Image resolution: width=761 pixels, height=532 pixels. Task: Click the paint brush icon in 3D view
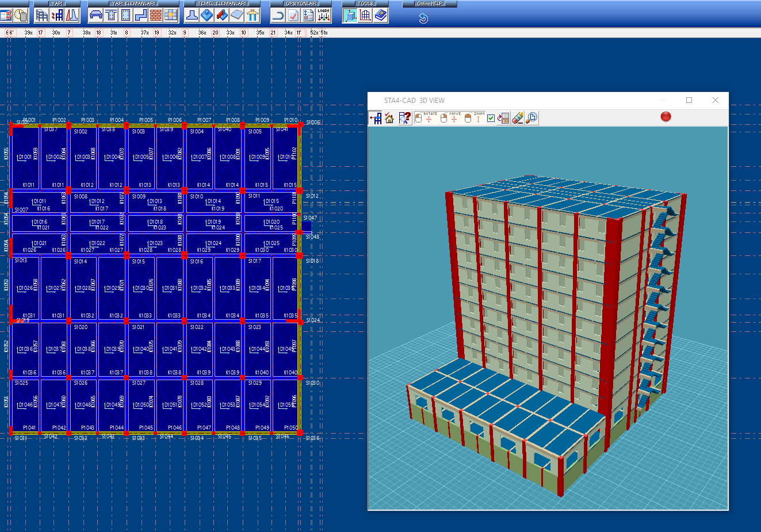click(x=517, y=118)
